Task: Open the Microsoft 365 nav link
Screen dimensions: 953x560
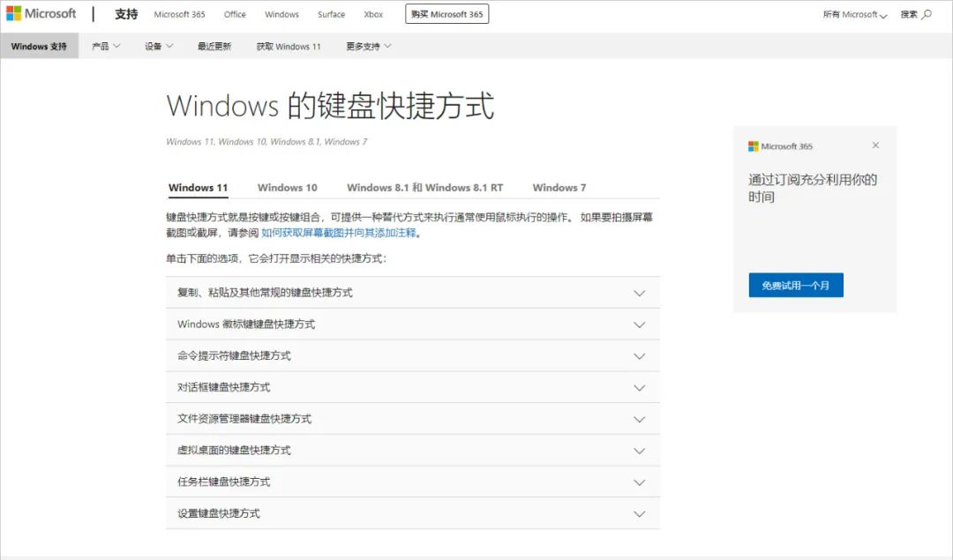Action: [x=179, y=14]
